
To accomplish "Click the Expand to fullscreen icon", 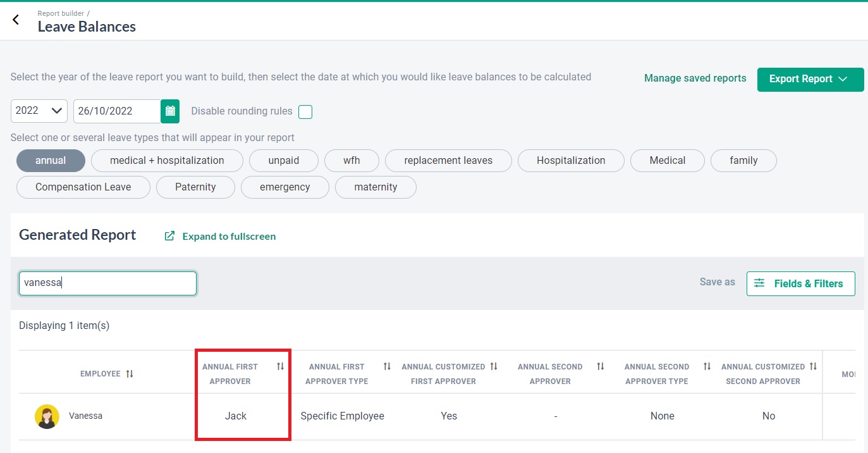I will [169, 236].
